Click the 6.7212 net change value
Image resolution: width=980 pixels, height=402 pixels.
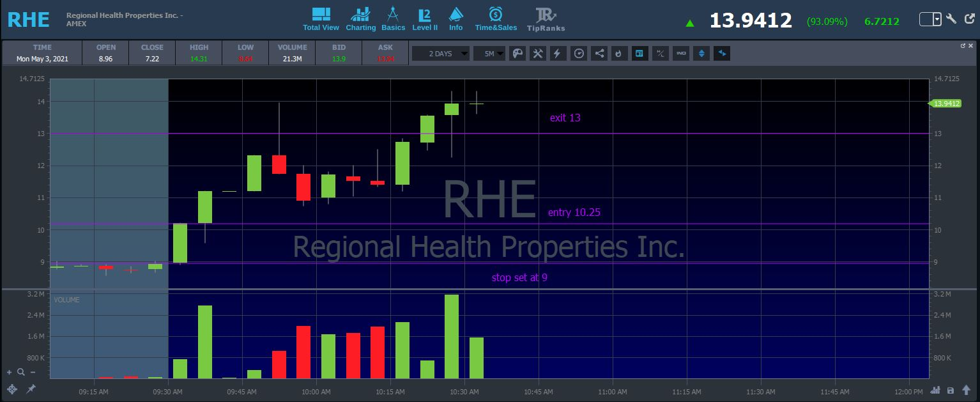point(882,22)
